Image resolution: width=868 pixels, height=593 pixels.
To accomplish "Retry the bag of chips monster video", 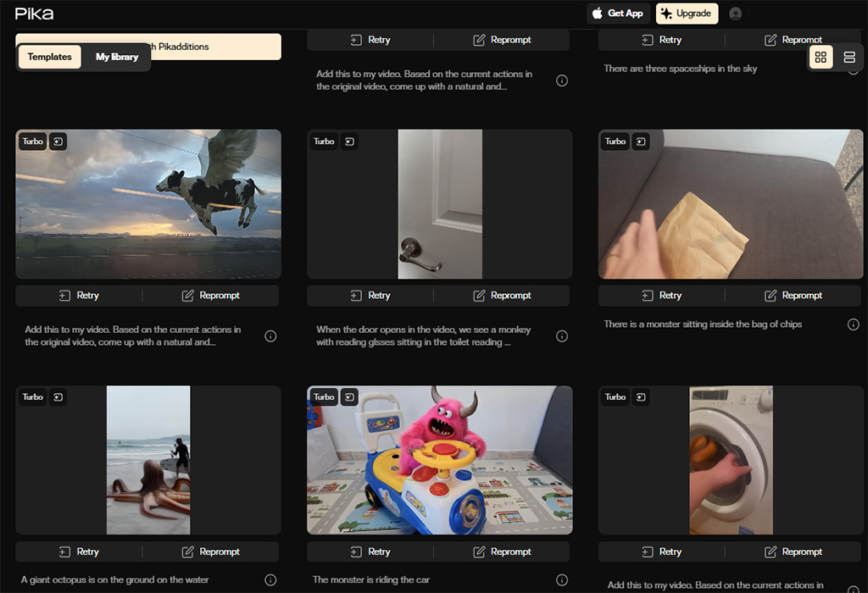I will (661, 296).
